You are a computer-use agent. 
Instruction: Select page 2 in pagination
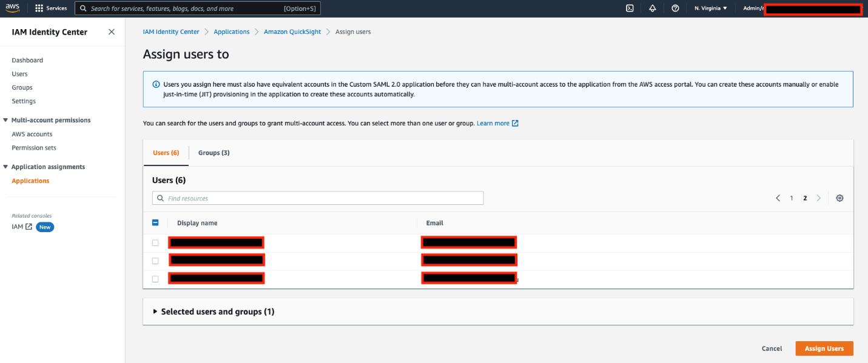[805, 198]
